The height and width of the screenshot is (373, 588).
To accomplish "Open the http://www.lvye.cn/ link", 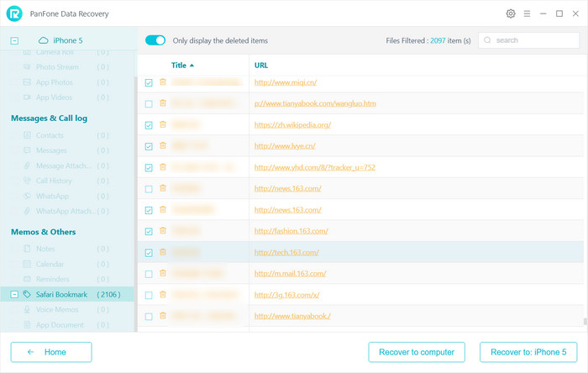I will pyautogui.click(x=285, y=146).
